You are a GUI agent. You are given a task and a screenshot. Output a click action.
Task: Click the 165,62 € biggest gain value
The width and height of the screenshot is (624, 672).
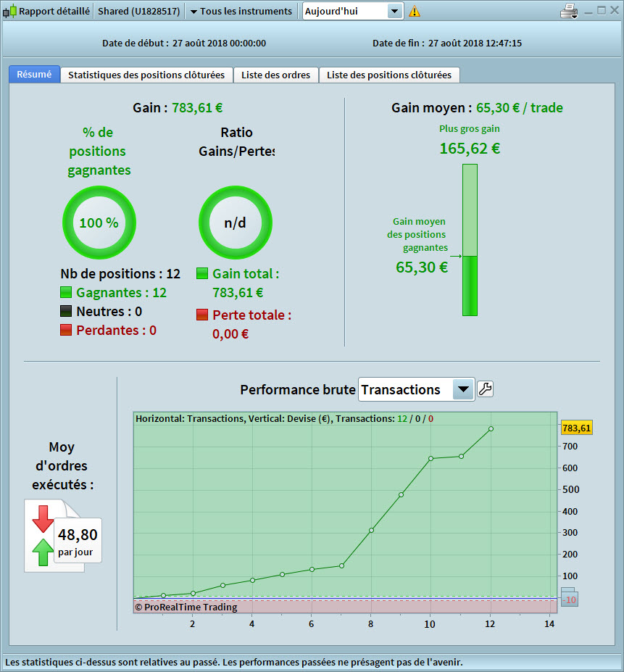tap(470, 149)
